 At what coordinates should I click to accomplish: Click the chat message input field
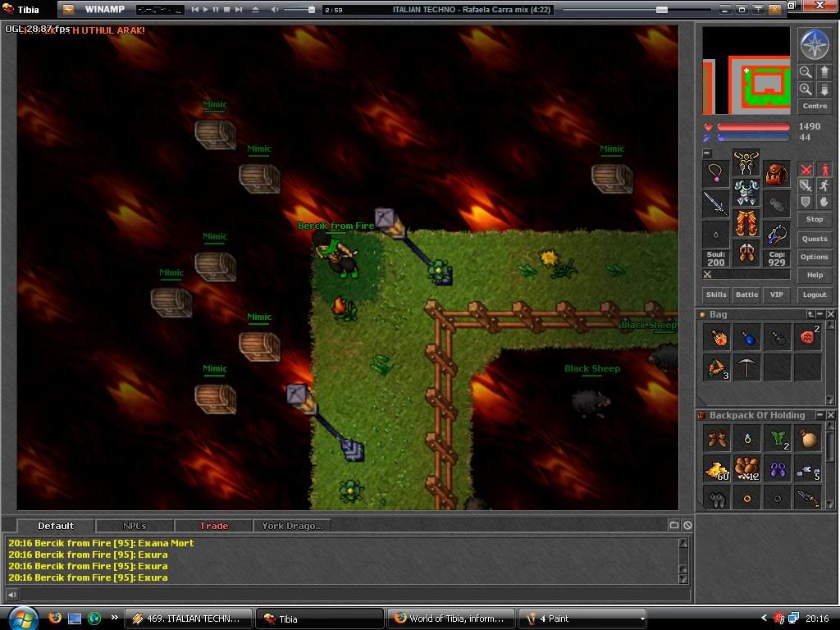click(354, 594)
